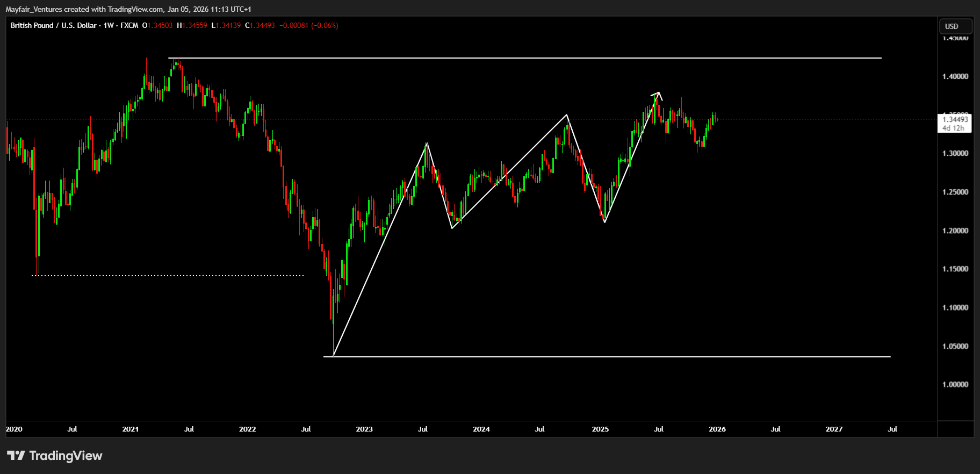This screenshot has width=980, height=474.
Task: Click the low value L1.34139
Action: pos(226,25)
